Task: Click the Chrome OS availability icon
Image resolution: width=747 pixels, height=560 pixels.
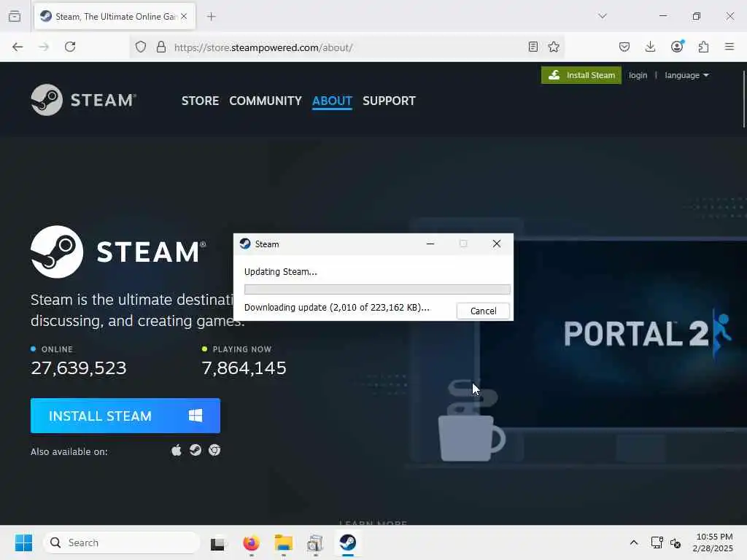Action: pos(214,450)
